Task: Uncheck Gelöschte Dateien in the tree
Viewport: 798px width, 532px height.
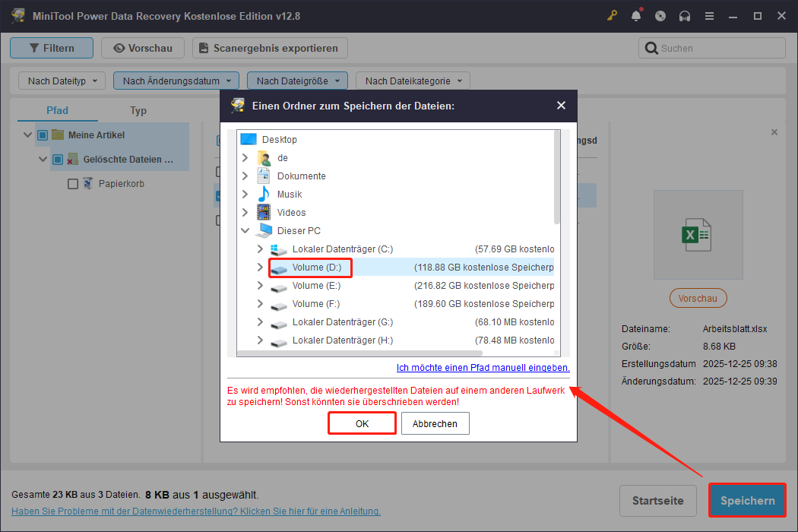Action: (x=58, y=159)
